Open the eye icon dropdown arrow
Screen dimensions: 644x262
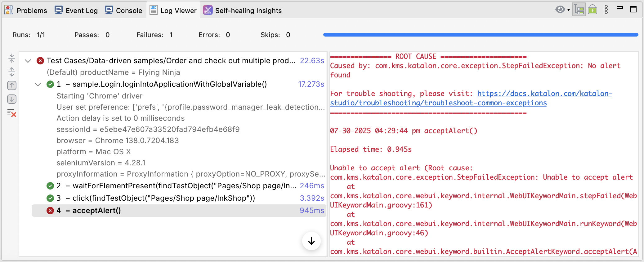pyautogui.click(x=569, y=10)
